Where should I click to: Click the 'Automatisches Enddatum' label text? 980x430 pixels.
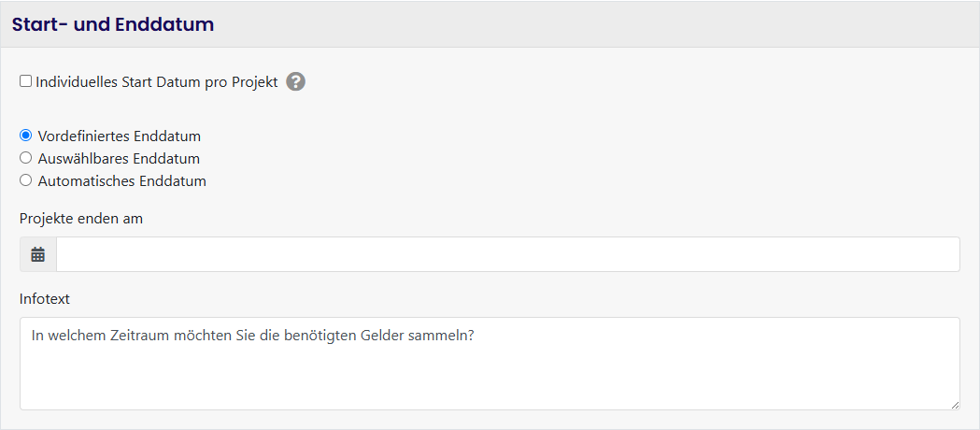pos(122,181)
